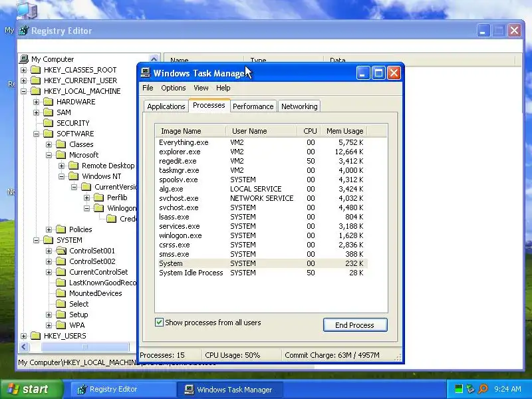Expand the ControlSet001 tree node
This screenshot has height=399, width=532.
49,251
